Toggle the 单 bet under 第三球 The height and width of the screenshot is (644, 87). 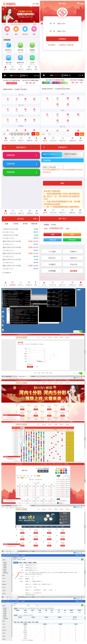point(25,121)
